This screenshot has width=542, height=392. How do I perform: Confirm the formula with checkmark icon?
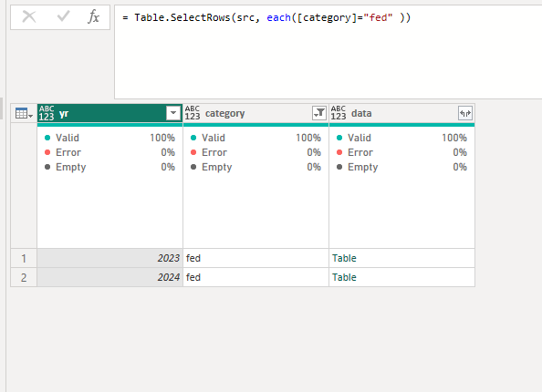point(63,16)
